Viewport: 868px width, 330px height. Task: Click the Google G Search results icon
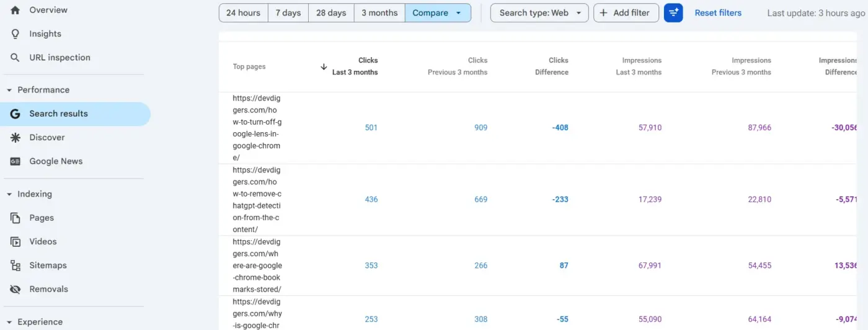(15, 114)
